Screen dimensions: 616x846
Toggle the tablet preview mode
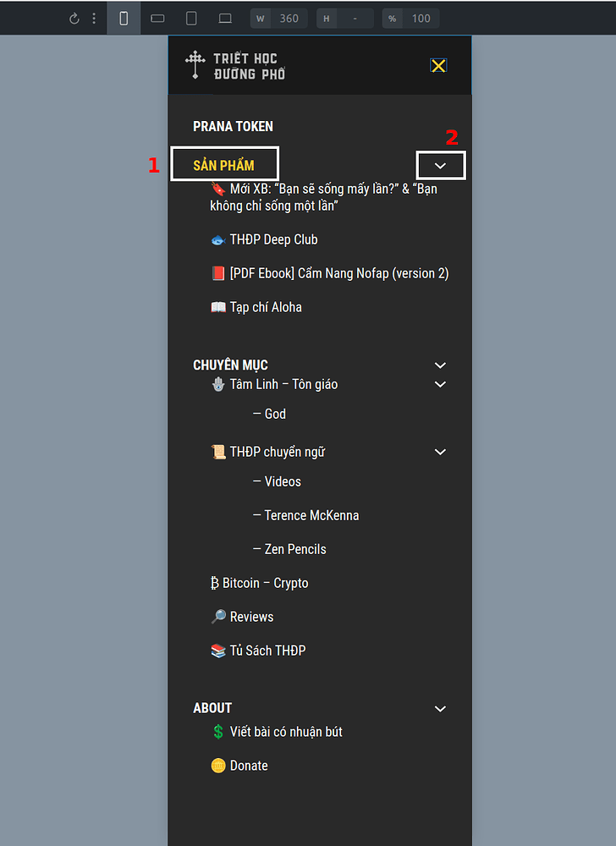pyautogui.click(x=190, y=18)
